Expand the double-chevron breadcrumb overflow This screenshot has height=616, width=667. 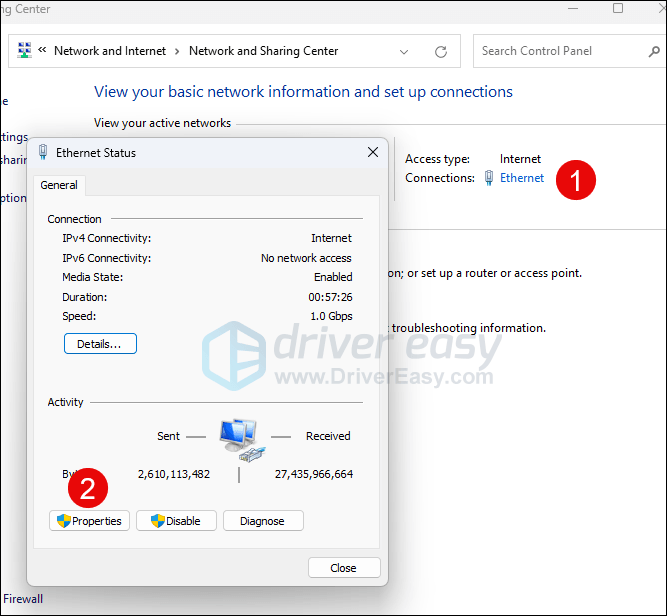coord(44,51)
